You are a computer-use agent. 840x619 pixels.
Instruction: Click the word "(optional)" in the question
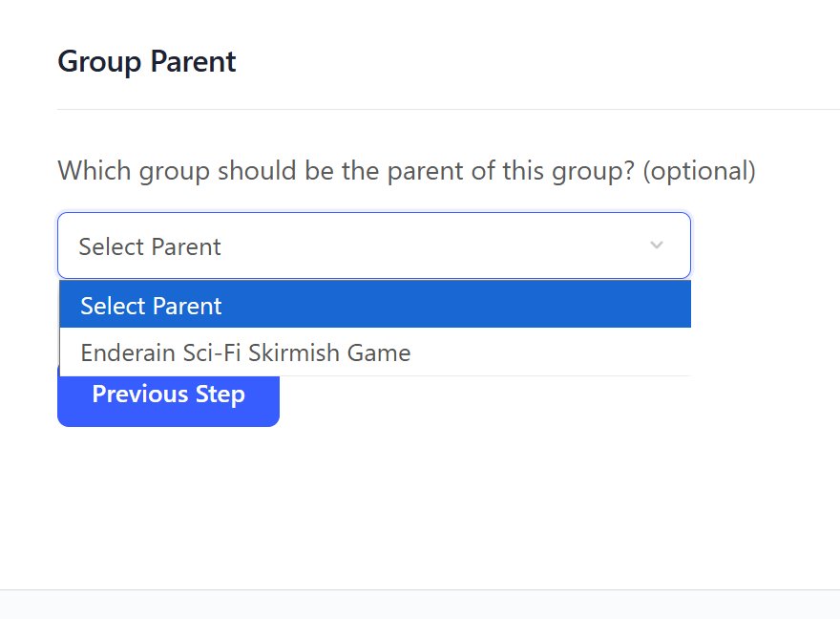(699, 171)
